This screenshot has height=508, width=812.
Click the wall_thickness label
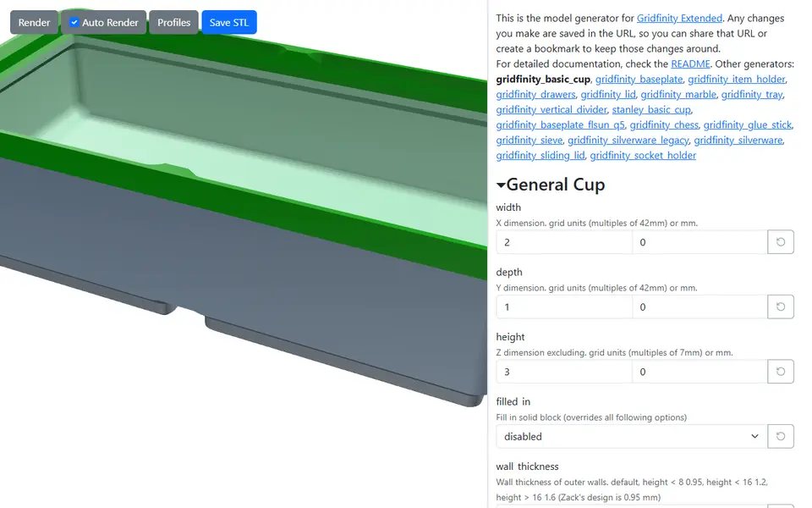tap(527, 467)
